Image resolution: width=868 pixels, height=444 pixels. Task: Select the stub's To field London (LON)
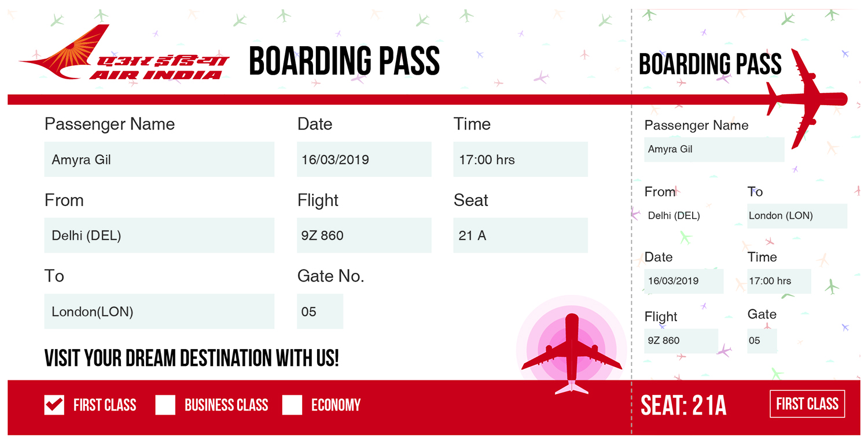pyautogui.click(x=797, y=216)
